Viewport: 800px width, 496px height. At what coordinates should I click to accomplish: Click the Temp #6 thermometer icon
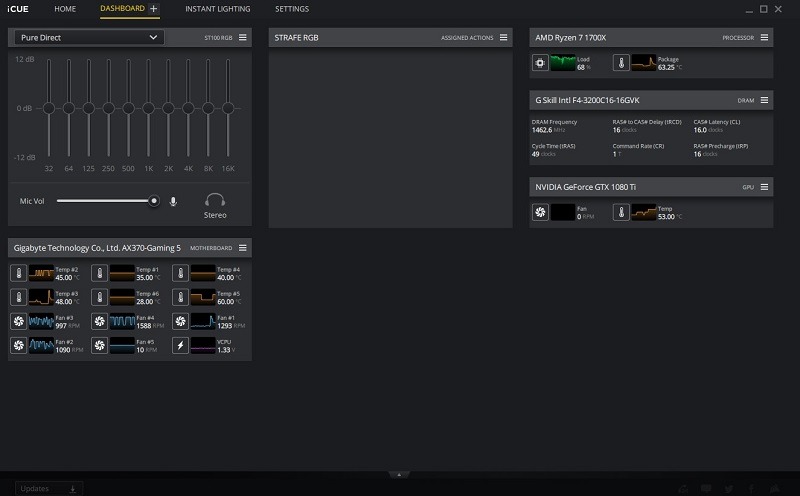(x=99, y=297)
